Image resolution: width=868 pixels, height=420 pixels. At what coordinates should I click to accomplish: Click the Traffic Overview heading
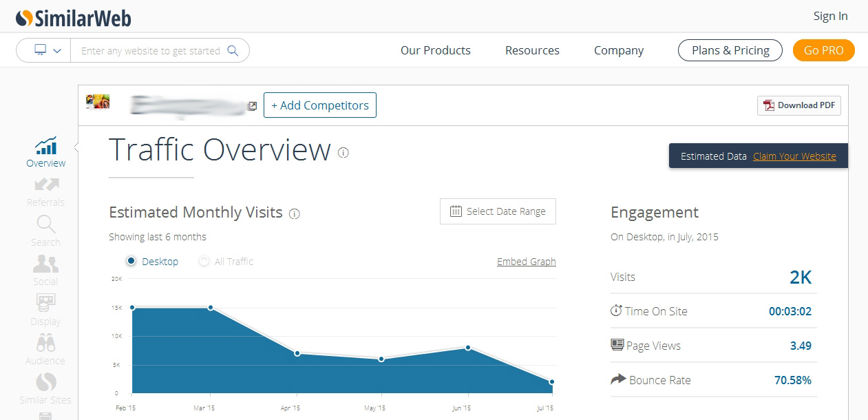click(220, 150)
